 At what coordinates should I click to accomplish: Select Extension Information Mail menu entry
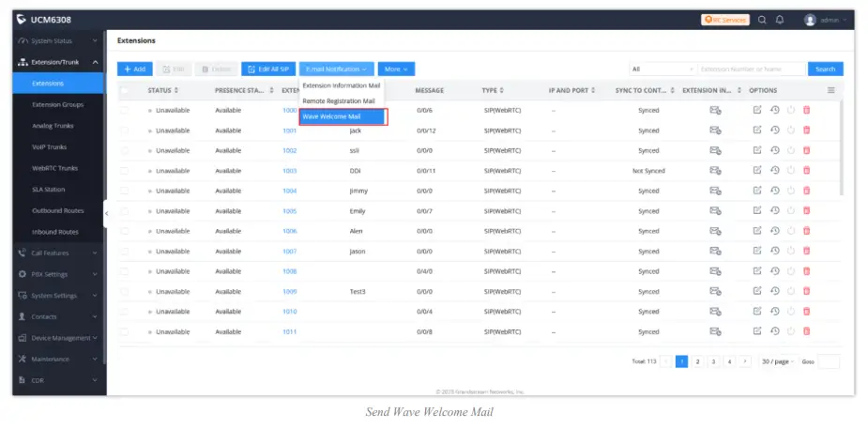[x=342, y=85]
